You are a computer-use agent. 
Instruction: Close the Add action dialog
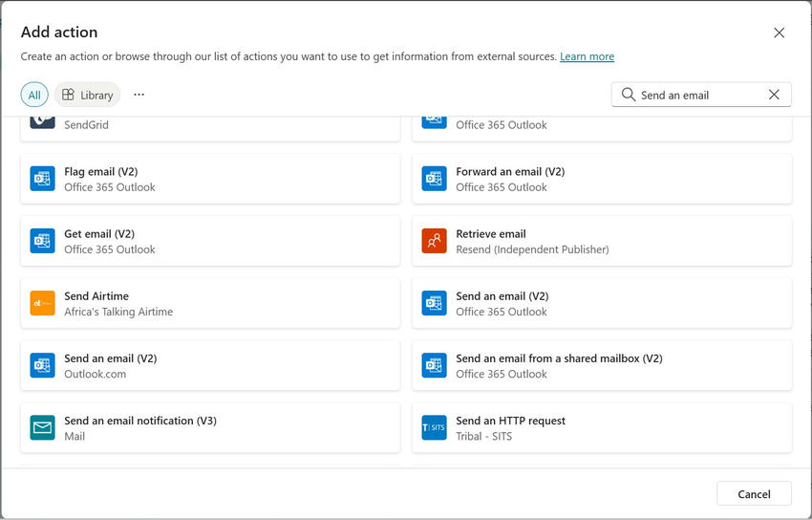coord(779,32)
